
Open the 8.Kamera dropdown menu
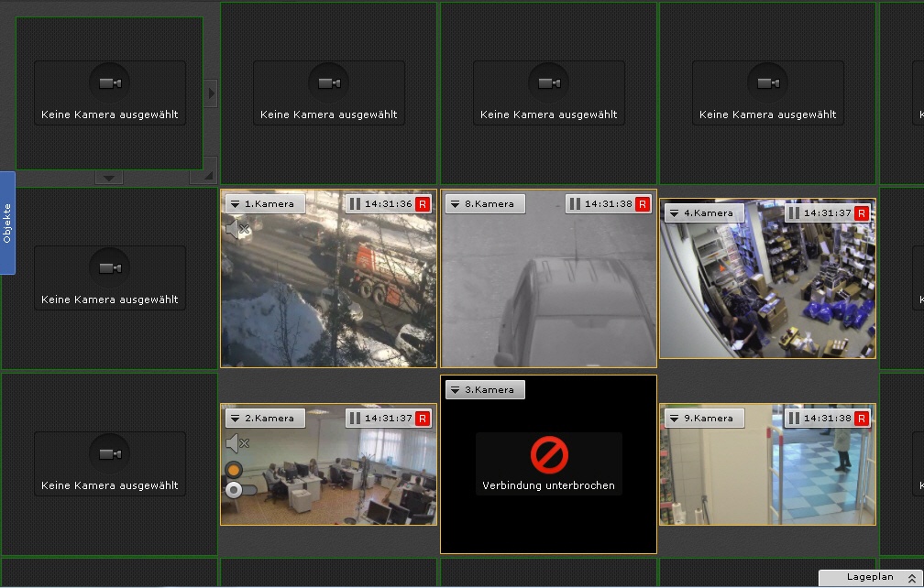(x=485, y=203)
